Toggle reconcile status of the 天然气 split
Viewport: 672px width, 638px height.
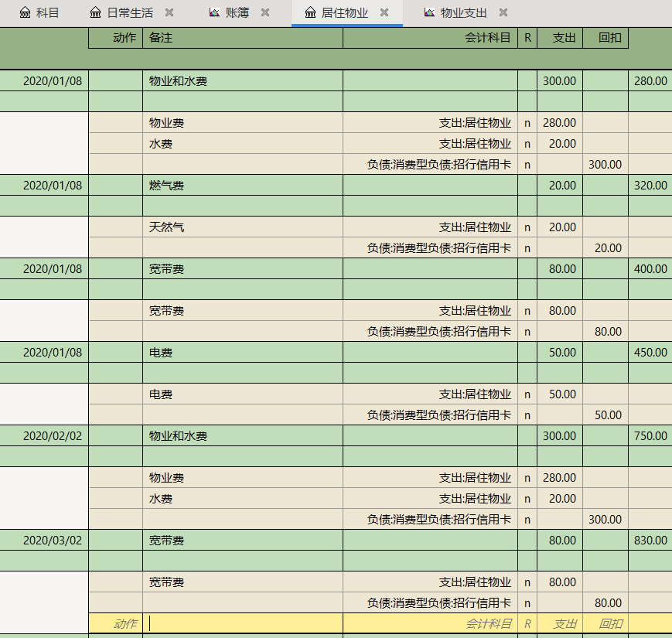pyautogui.click(x=527, y=227)
